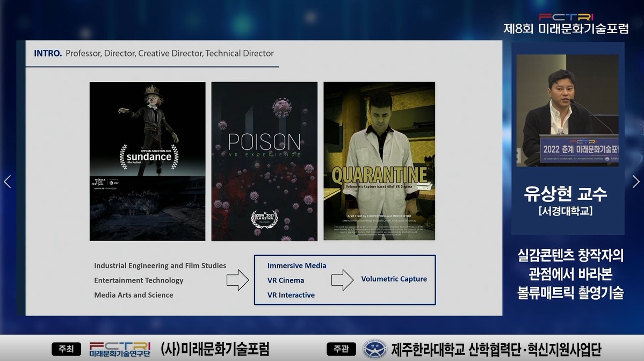Click the 주최 badge in footer

[66, 349]
